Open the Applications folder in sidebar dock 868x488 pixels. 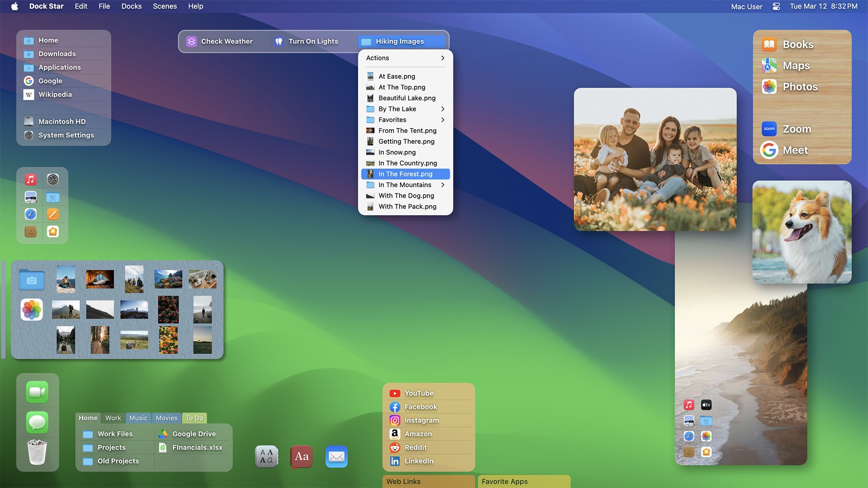click(64, 67)
